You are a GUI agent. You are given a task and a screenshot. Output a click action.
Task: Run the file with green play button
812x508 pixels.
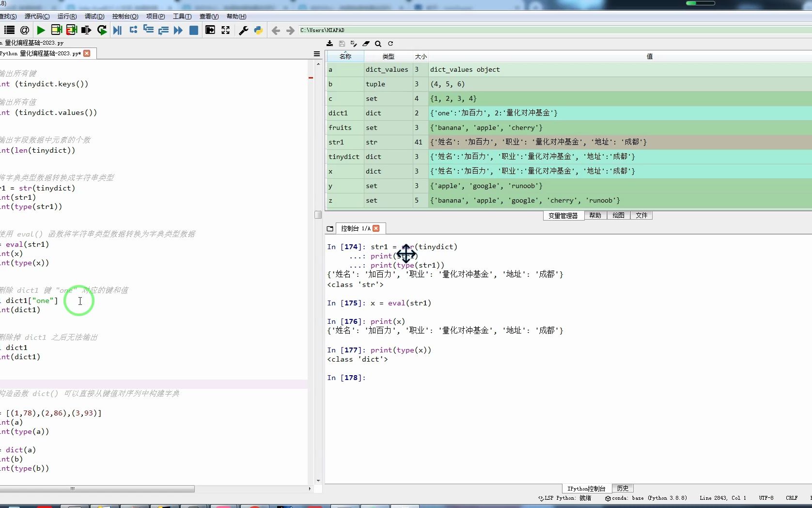pos(41,30)
